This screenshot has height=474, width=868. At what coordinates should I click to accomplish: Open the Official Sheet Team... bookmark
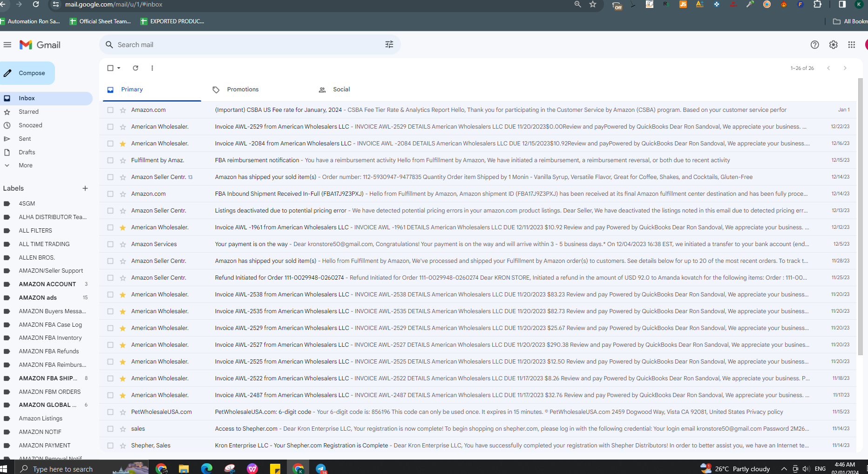coord(101,21)
